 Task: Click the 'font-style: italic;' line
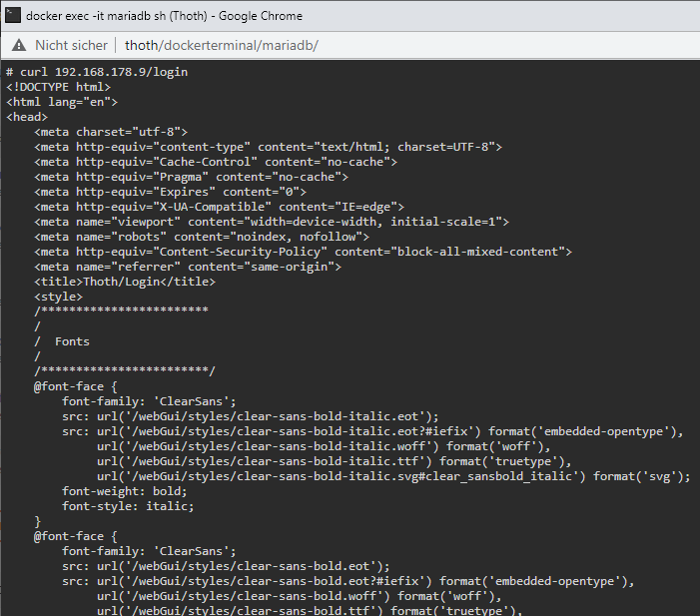128,506
